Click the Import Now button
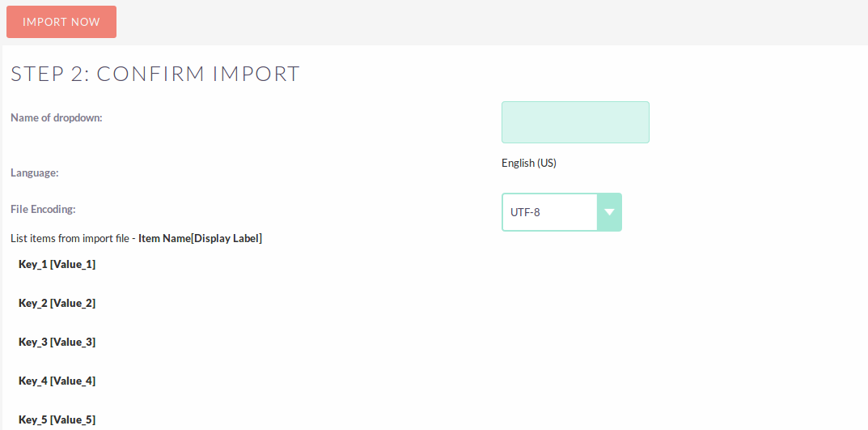Image resolution: width=868 pixels, height=430 pixels. coord(61,22)
